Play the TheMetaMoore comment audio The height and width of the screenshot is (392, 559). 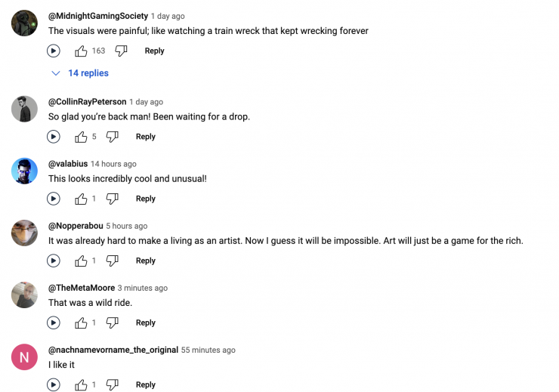[x=54, y=323]
